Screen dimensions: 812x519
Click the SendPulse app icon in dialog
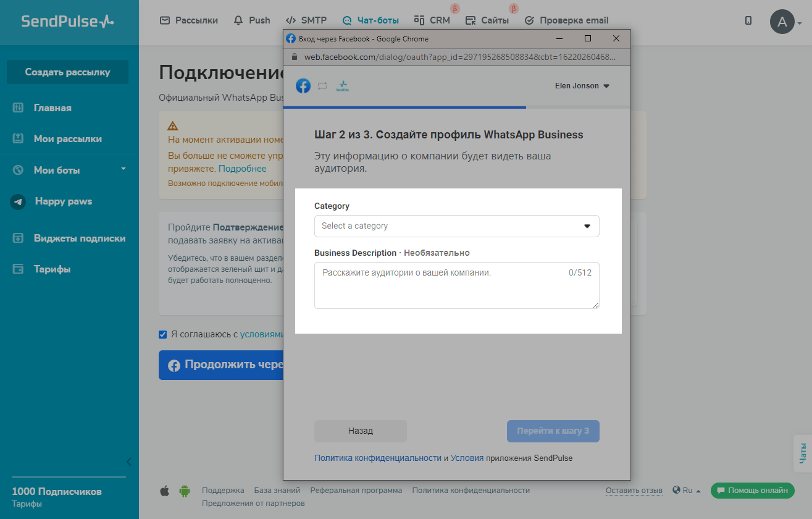pyautogui.click(x=342, y=86)
